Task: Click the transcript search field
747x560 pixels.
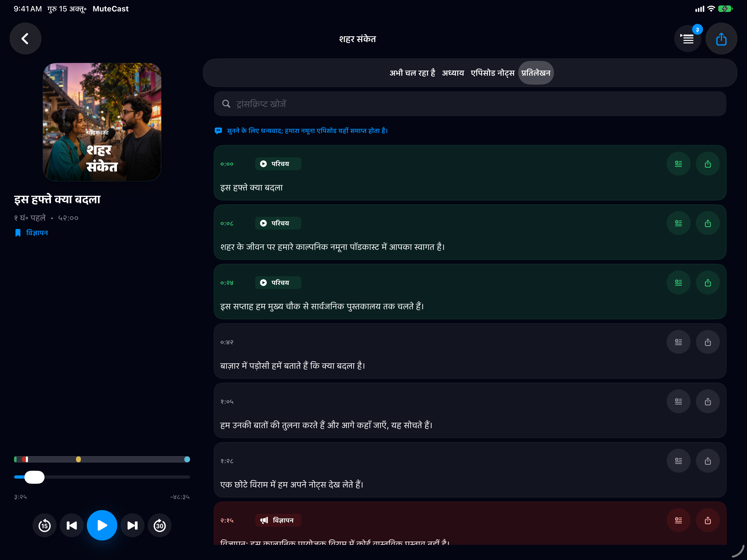Action: (x=470, y=104)
